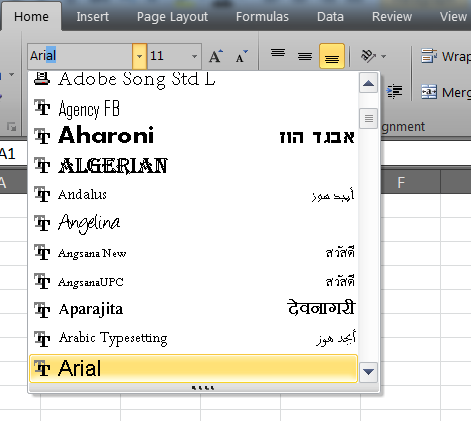Image resolution: width=471 pixels, height=421 pixels.
Task: Click the TrueType icon beside Aharoni
Action: (42, 136)
